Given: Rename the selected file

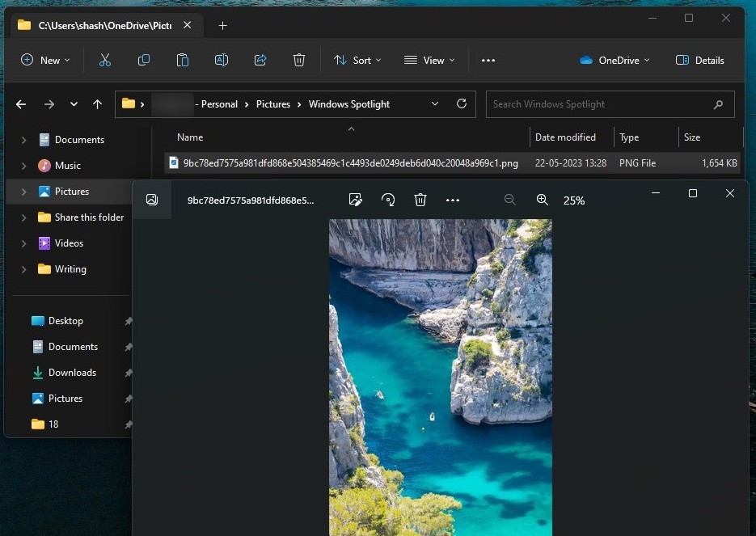Looking at the screenshot, I should pos(221,60).
